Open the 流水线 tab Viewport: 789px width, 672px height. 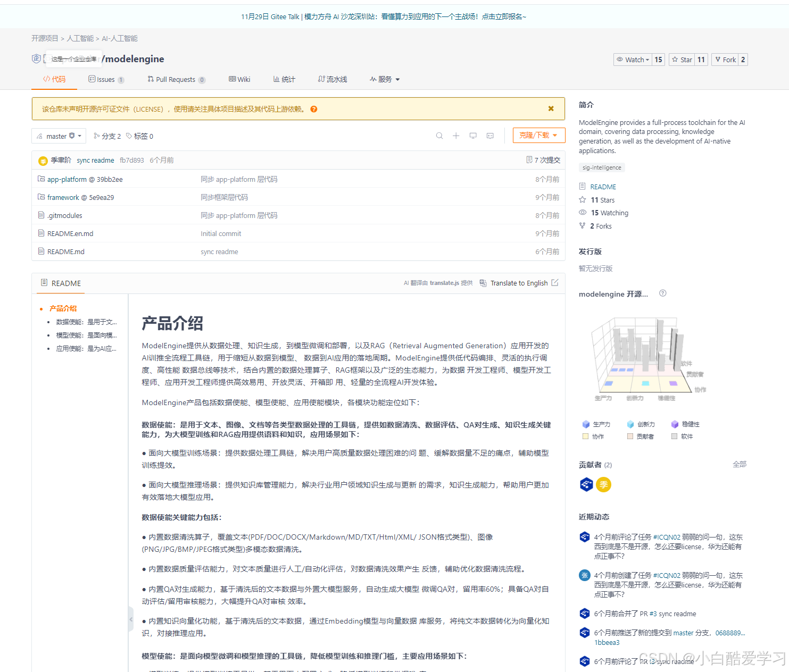coord(333,79)
